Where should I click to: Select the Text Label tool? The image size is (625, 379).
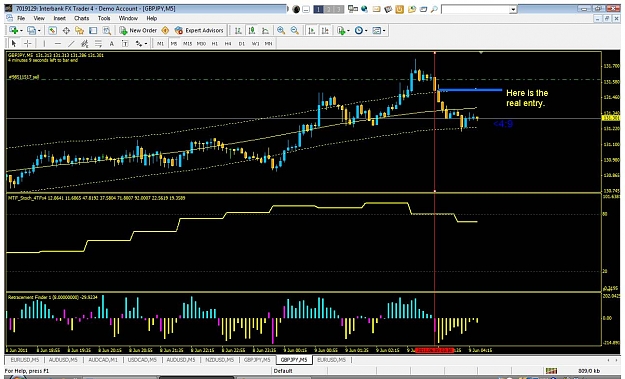click(125, 43)
